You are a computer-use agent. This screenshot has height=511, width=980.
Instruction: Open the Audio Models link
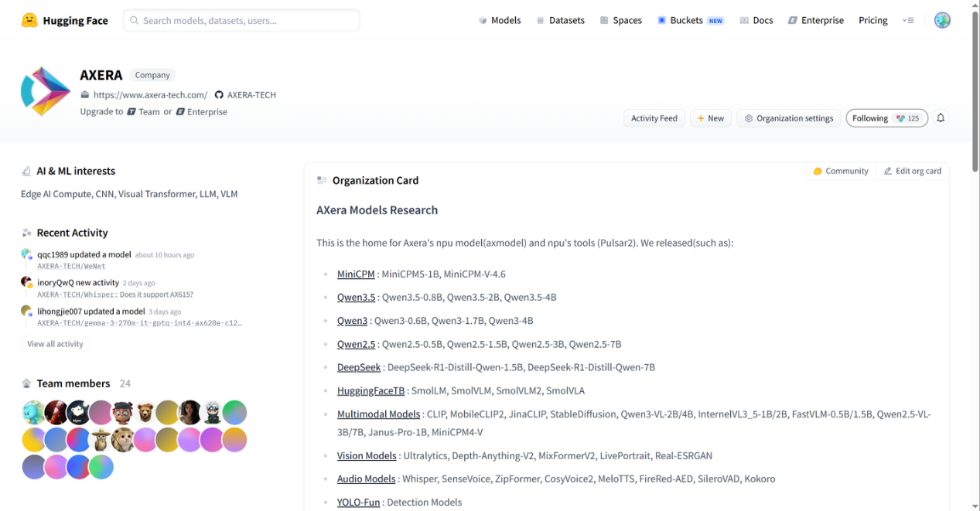pos(366,479)
